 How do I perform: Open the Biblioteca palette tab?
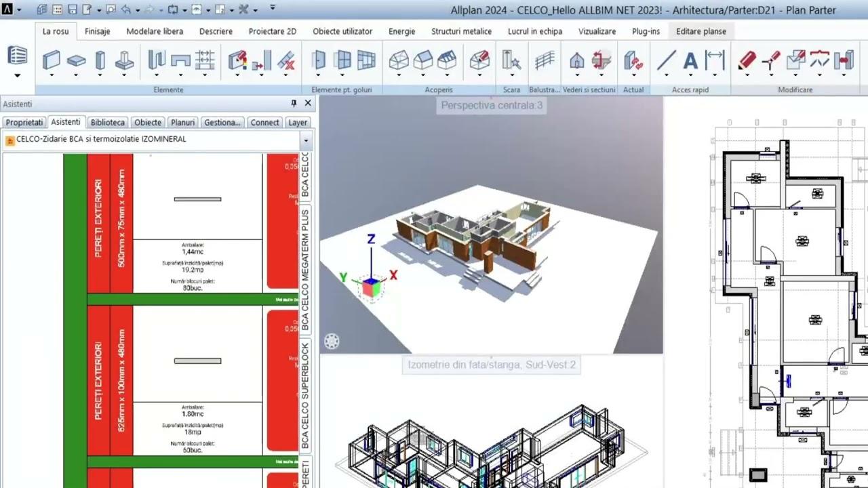point(107,123)
